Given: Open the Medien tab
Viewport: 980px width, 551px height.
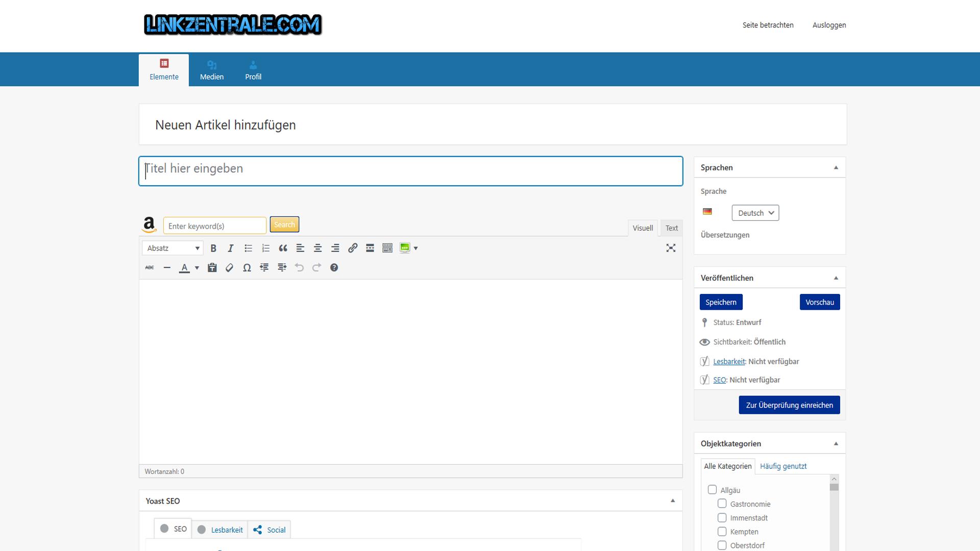Looking at the screenshot, I should tap(212, 70).
